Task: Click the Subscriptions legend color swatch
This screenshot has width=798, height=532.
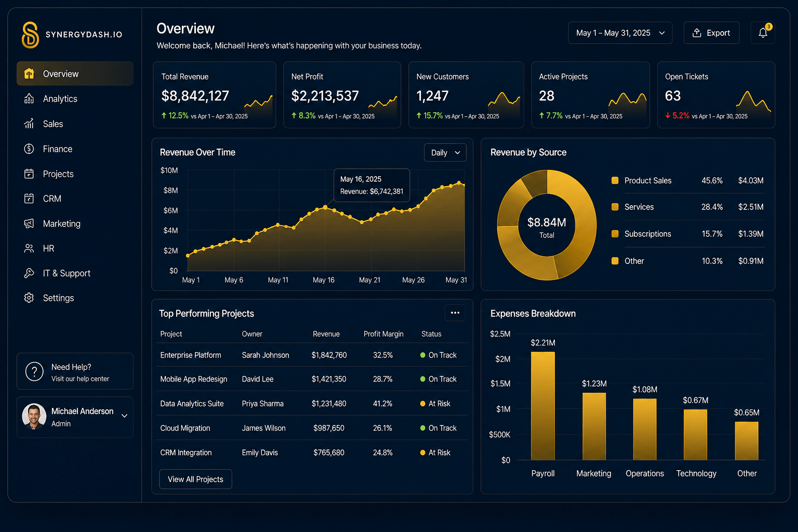Action: pos(615,234)
